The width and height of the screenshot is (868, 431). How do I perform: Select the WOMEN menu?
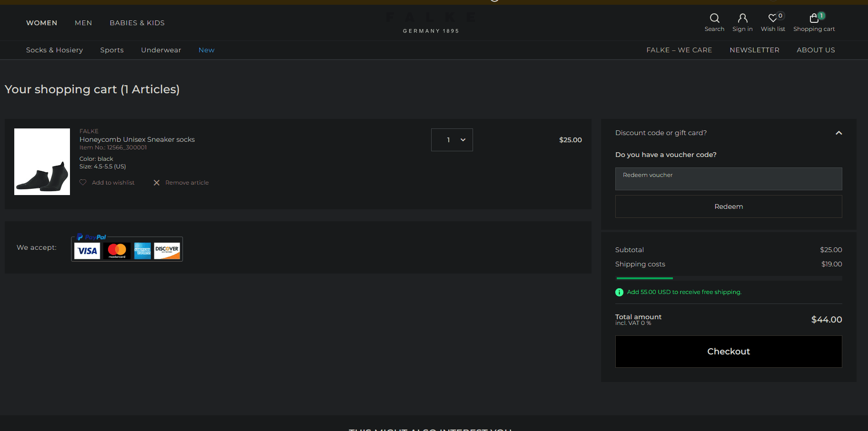42,23
